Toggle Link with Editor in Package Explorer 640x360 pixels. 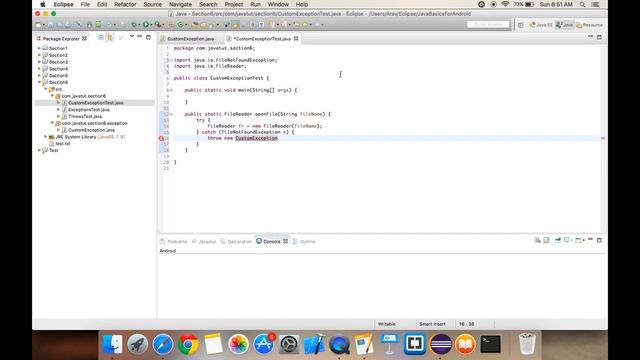click(x=109, y=38)
